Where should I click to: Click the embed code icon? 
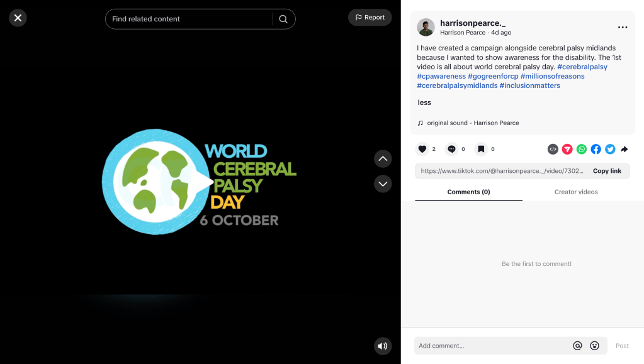pos(553,149)
